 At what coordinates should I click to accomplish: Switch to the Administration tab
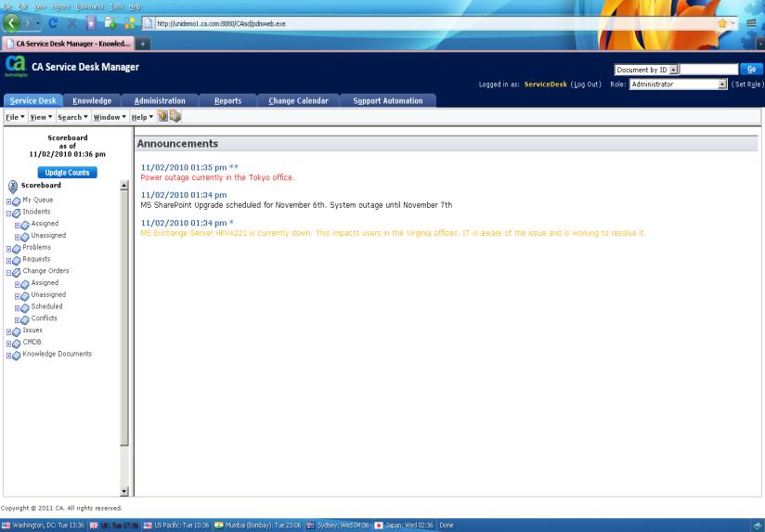click(x=160, y=100)
